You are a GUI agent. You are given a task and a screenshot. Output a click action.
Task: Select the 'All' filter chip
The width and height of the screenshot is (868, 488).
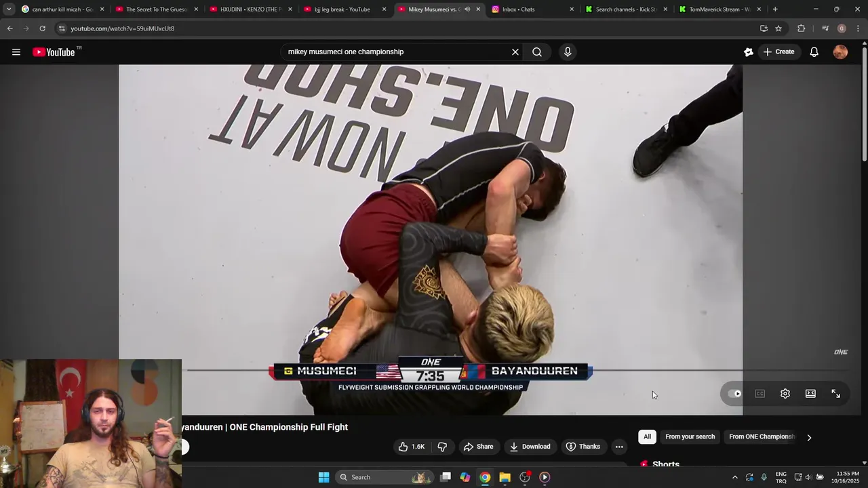click(647, 437)
